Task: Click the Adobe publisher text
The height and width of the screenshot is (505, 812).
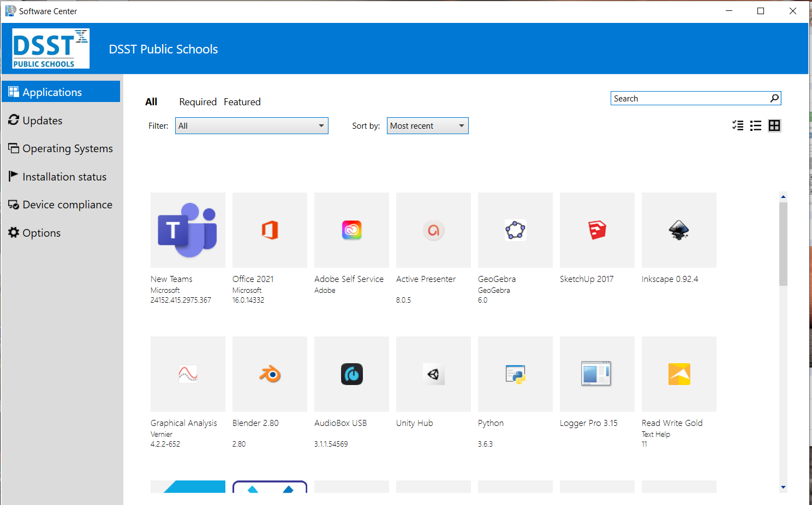Action: point(325,291)
